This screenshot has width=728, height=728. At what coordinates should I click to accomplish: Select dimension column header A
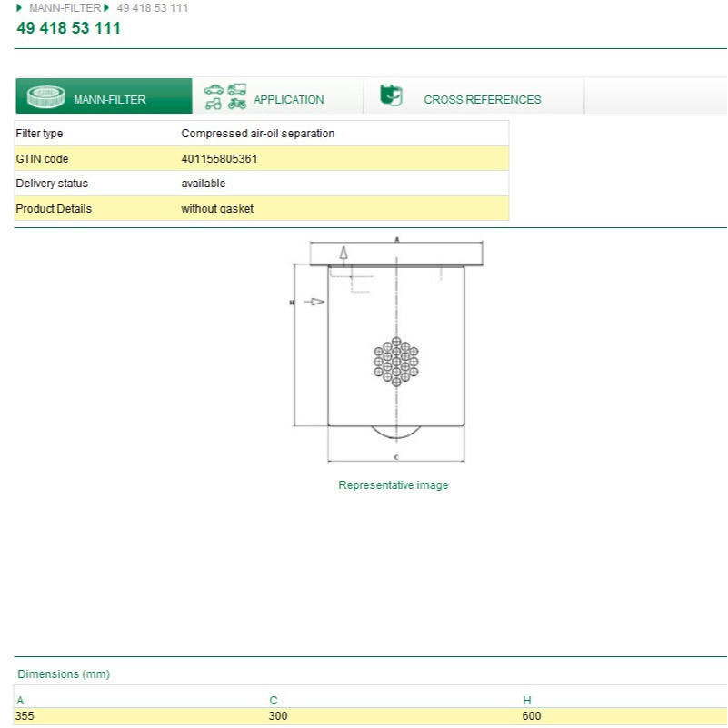coord(20,700)
